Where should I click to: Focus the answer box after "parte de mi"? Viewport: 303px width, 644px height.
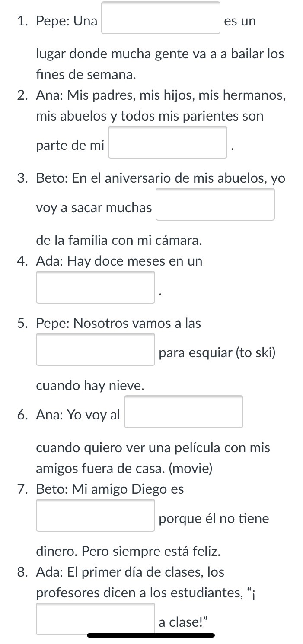coord(168,143)
